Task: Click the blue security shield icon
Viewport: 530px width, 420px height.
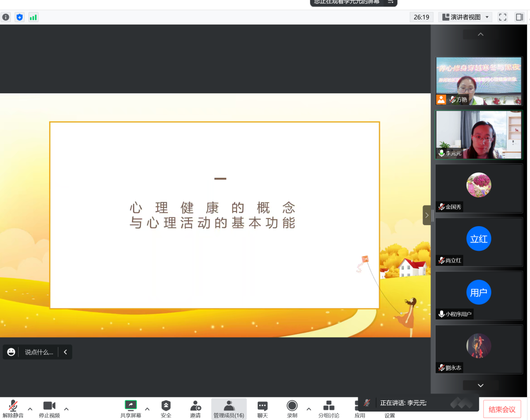Action: click(x=20, y=17)
